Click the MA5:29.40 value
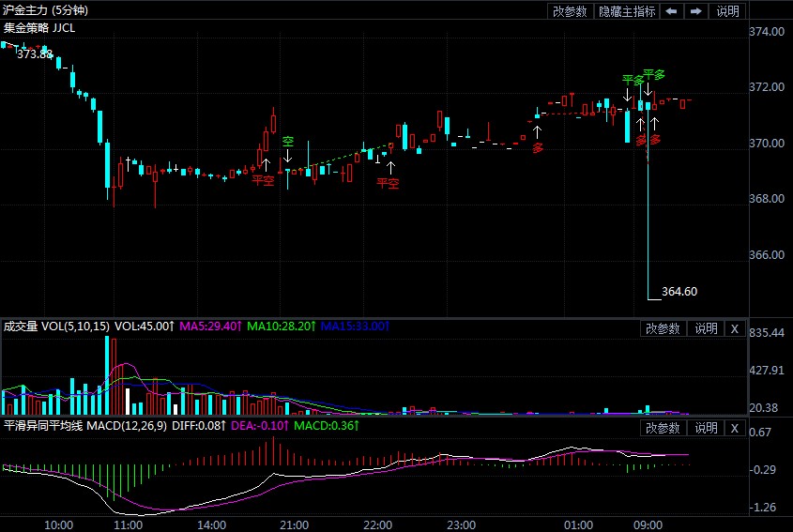 (211, 327)
